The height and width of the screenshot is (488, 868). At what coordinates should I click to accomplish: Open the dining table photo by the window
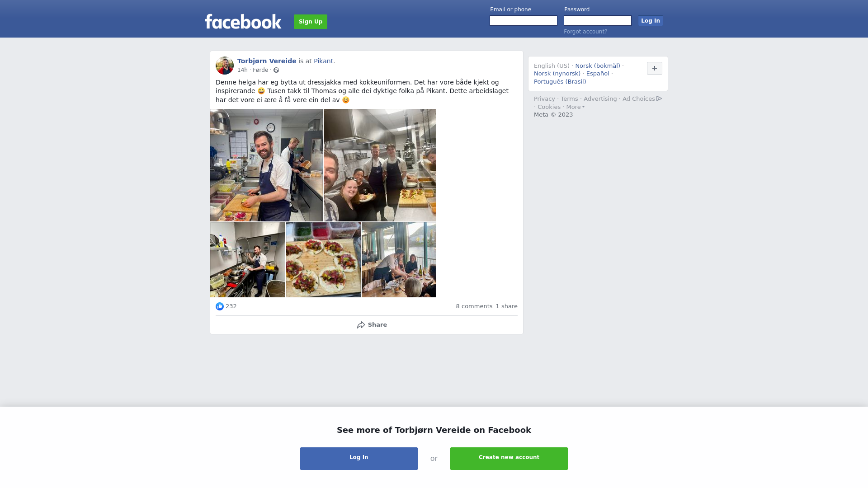(x=399, y=260)
